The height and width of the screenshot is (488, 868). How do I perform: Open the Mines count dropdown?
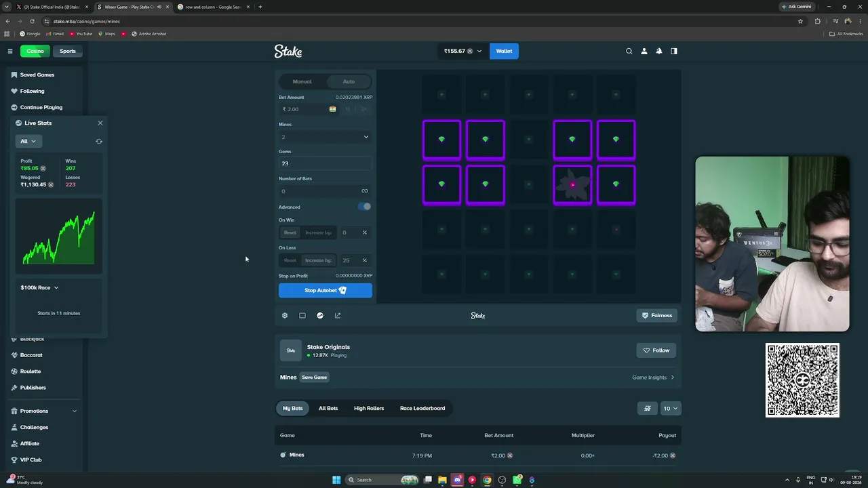(325, 137)
